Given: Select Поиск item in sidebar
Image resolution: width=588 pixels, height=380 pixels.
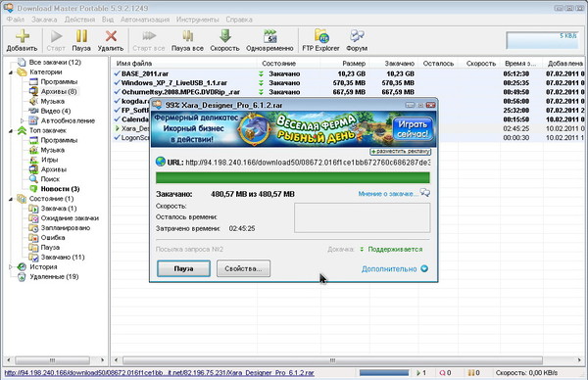Looking at the screenshot, I should click(50, 179).
